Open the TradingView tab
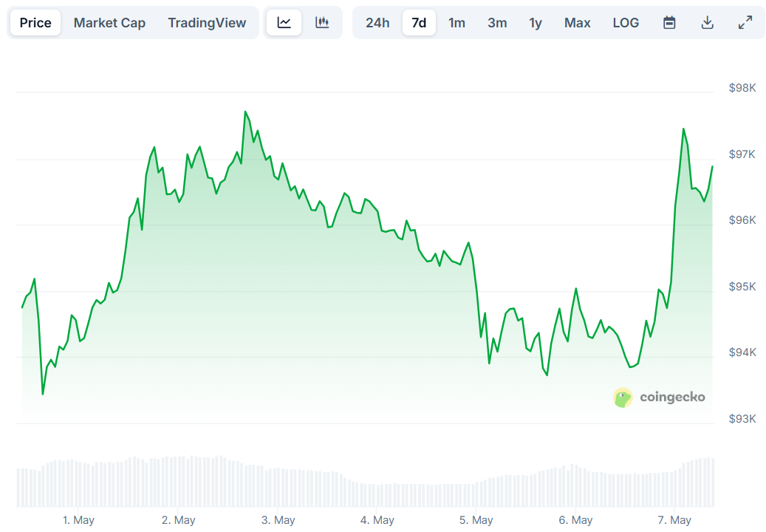Screen dimensions: 766x532 point(207,22)
